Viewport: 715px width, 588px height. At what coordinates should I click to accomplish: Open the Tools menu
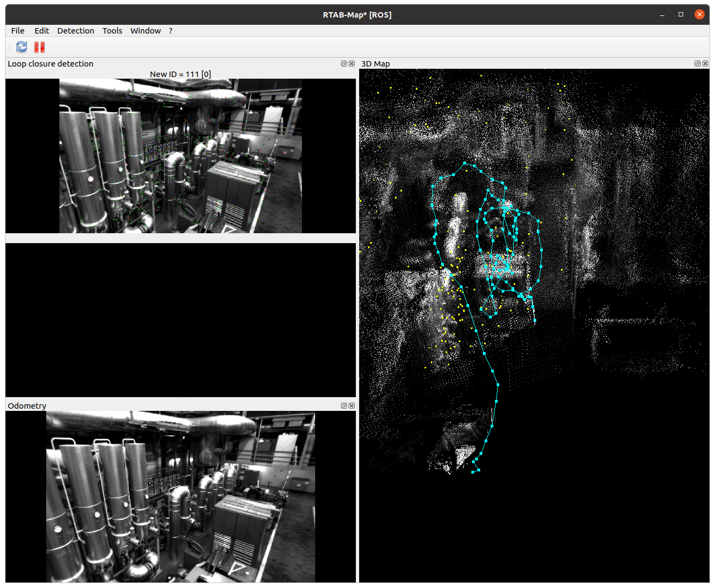coord(112,31)
